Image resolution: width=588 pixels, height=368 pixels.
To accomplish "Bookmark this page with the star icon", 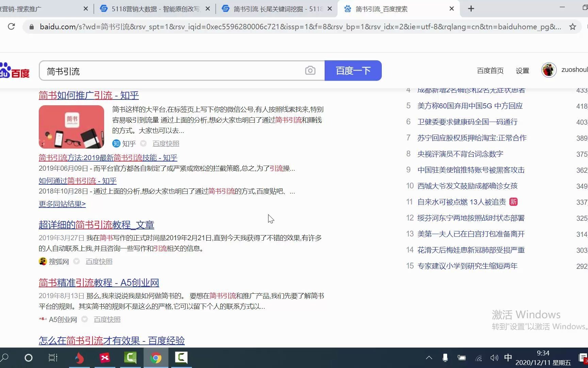I will (573, 27).
